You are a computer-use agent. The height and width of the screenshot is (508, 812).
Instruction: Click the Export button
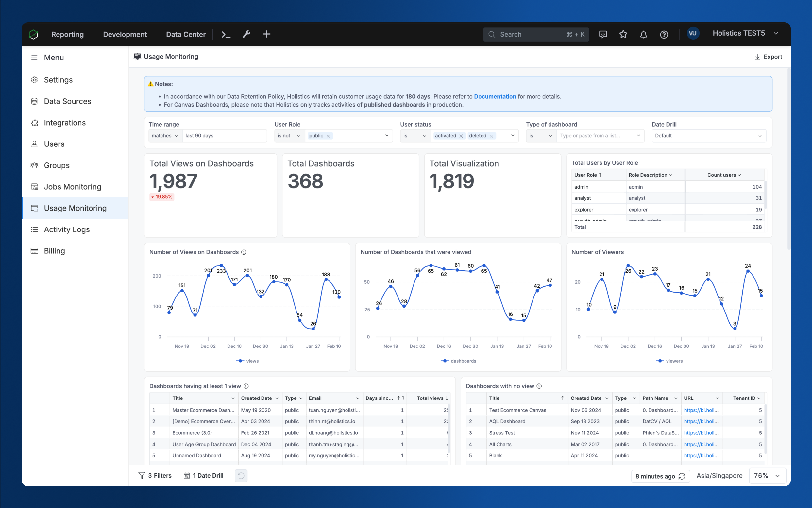pos(768,57)
